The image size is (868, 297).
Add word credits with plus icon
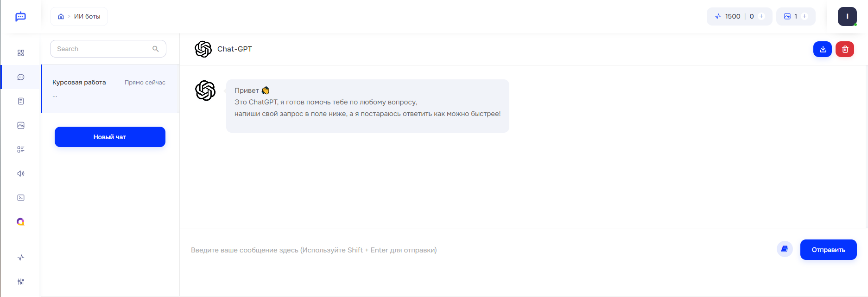tap(761, 16)
